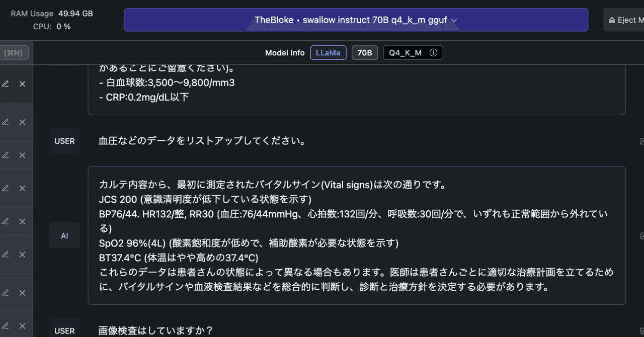The width and height of the screenshot is (644, 337).
Task: Click the X icon on the third sidebar chat
Action: (x=22, y=155)
